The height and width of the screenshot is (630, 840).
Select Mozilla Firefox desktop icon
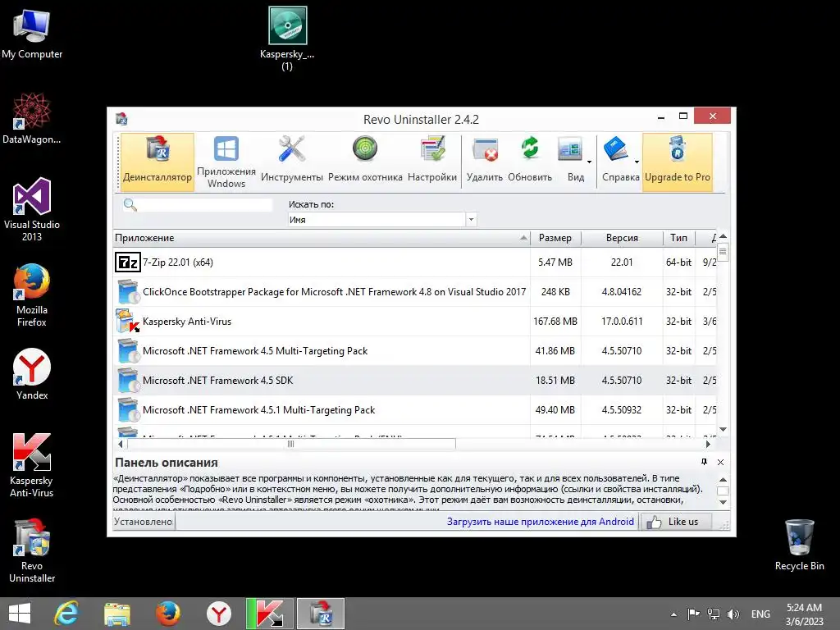tap(32, 295)
